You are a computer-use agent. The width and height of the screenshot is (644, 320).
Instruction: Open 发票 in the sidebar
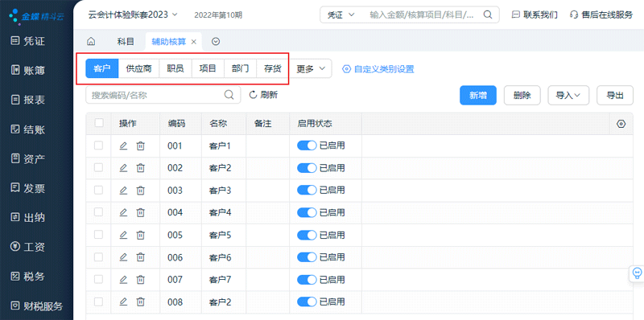pyautogui.click(x=28, y=188)
